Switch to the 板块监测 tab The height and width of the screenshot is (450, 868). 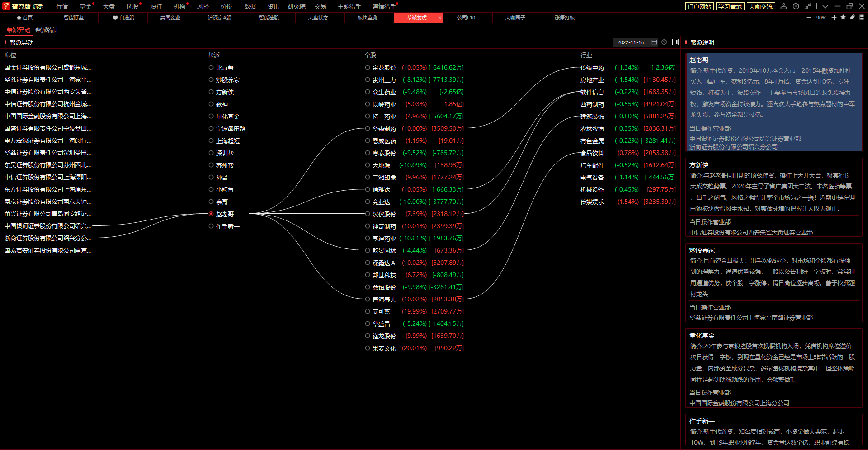point(368,18)
